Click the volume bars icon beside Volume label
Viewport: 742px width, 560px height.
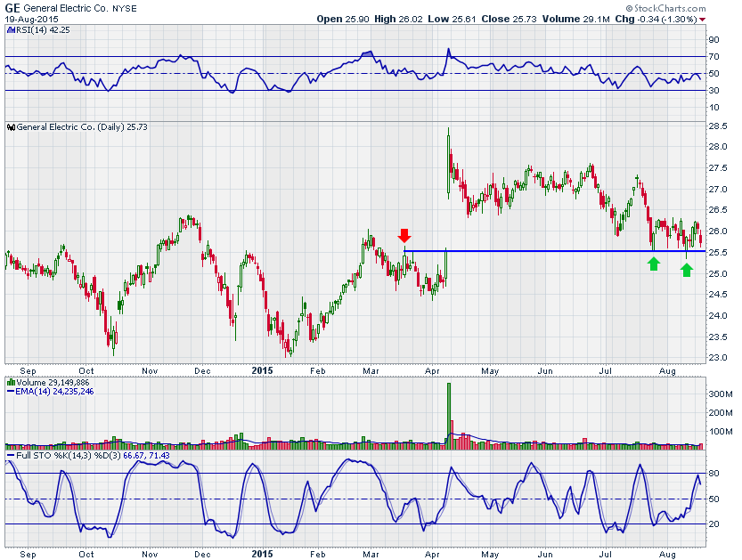12,382
